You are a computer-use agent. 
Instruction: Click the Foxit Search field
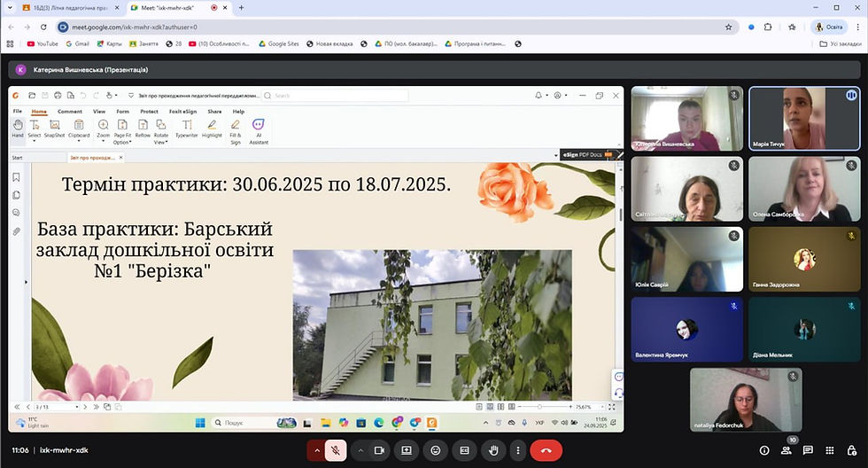[335, 96]
